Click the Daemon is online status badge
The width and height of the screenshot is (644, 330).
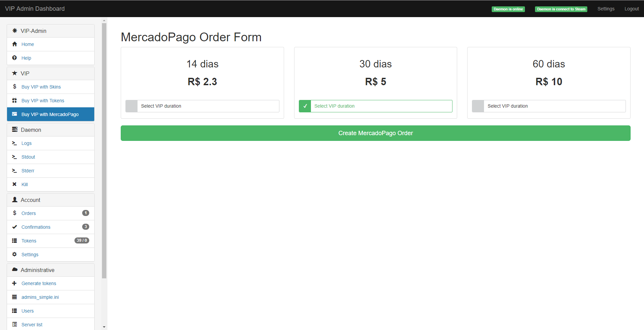coord(508,9)
